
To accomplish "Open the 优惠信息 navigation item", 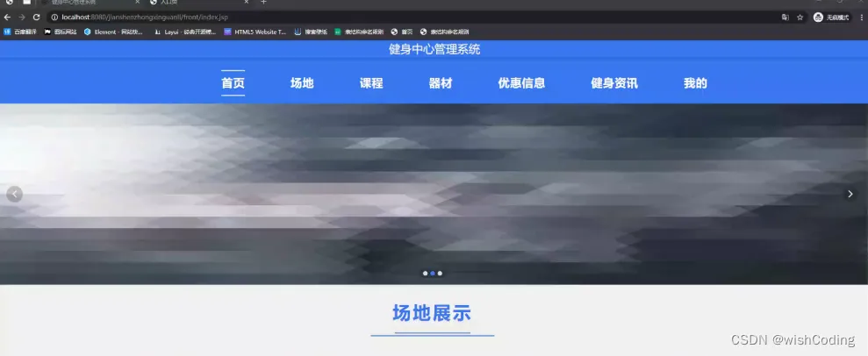I will [x=521, y=83].
